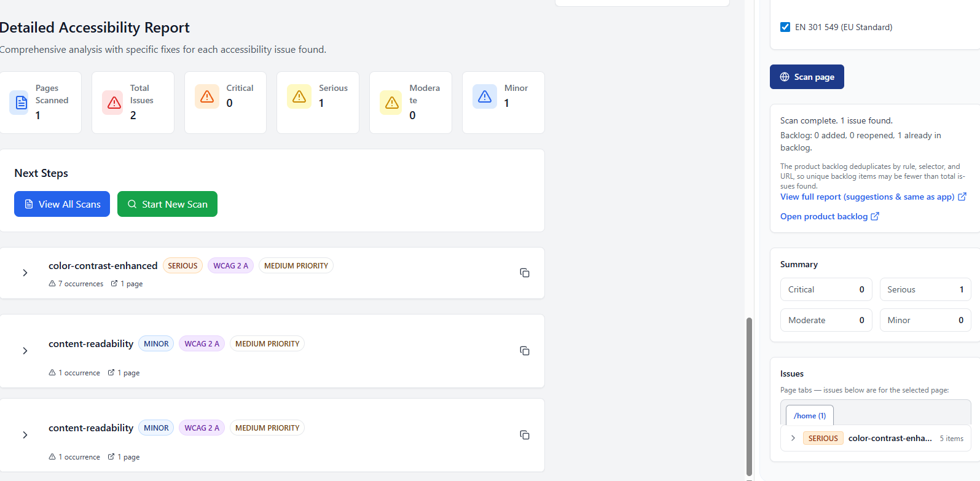Expand the color-contrast-enhanced issue row
The image size is (980, 481).
pyautogui.click(x=25, y=273)
